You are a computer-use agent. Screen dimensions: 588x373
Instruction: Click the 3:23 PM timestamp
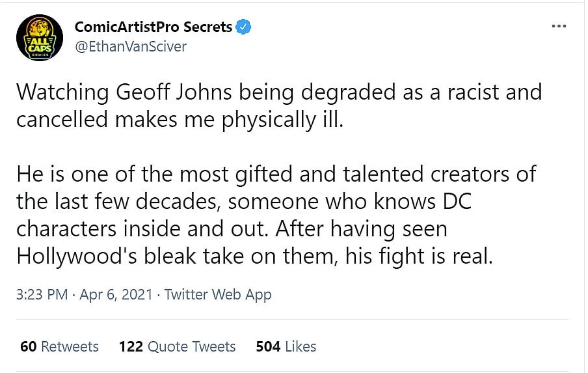[42, 294]
